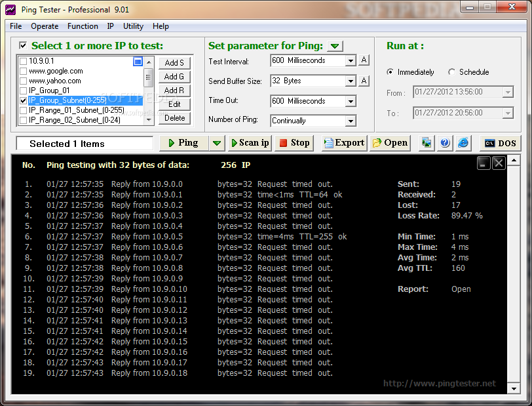Check IP_Range_01_Subnet_(0-255) checkbox
The image size is (532, 406).
[x=24, y=110]
